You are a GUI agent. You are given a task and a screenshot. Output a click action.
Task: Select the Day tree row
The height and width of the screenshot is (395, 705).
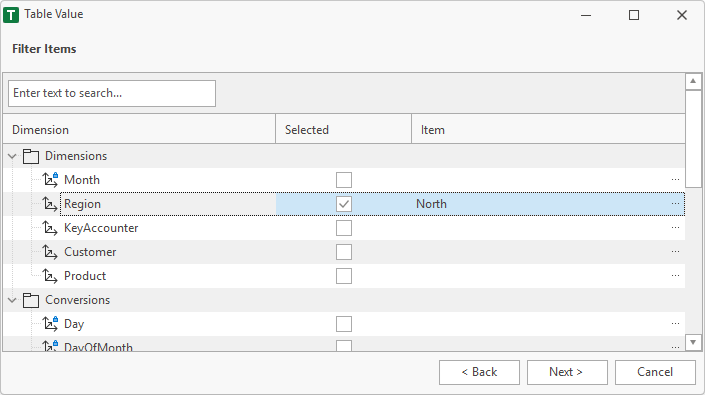pyautogui.click(x=344, y=324)
